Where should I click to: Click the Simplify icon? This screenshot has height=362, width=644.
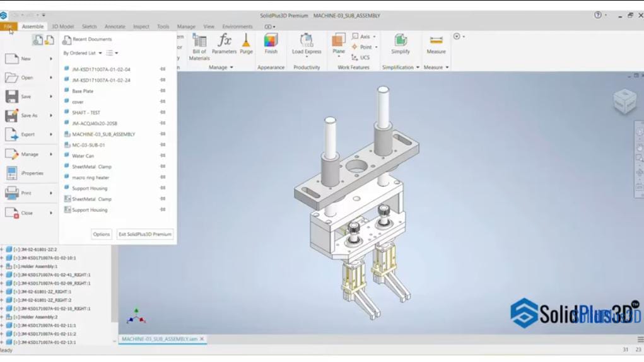400,44
